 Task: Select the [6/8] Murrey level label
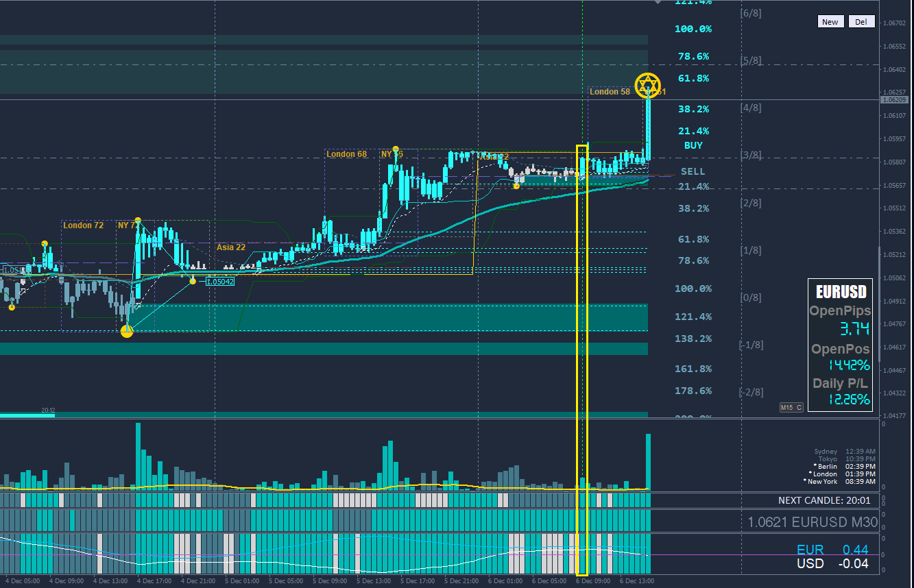[751, 13]
